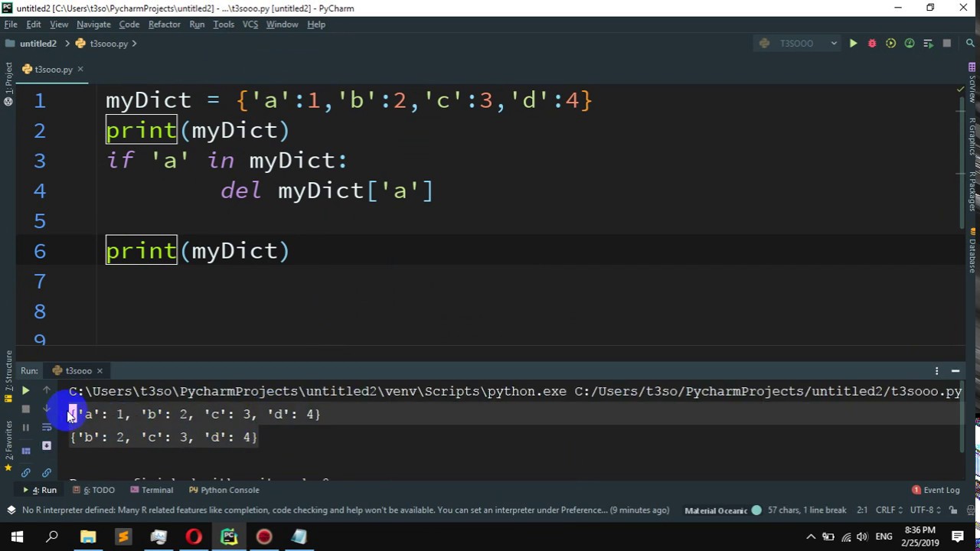Open the Refactor menu

click(x=165, y=24)
